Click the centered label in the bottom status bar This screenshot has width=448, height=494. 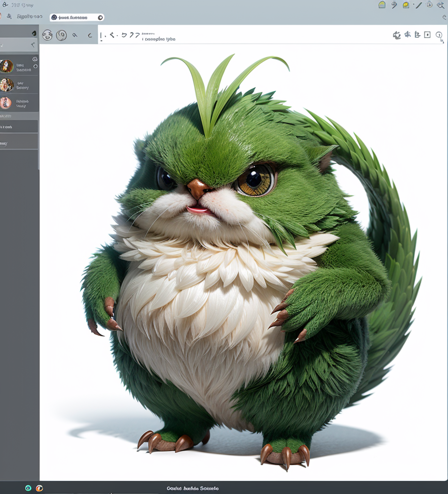click(193, 488)
